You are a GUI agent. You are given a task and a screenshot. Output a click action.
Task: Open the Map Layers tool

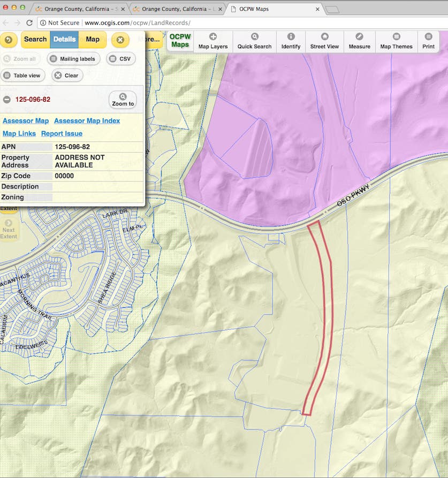pyautogui.click(x=212, y=41)
